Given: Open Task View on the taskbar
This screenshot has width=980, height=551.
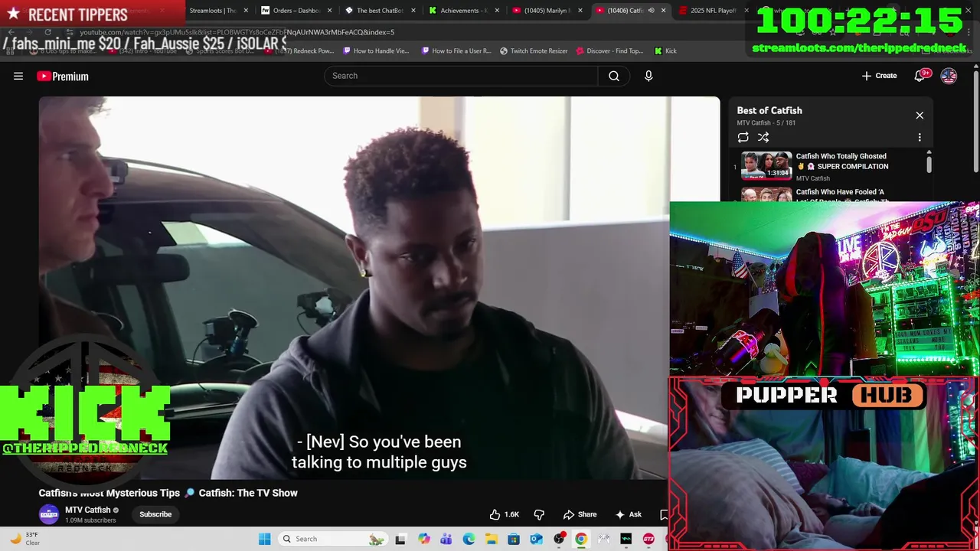Looking at the screenshot, I should pyautogui.click(x=400, y=539).
